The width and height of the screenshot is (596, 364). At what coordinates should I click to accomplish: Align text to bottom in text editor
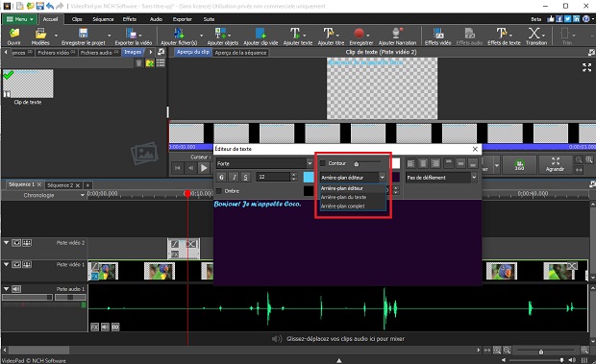(473, 163)
